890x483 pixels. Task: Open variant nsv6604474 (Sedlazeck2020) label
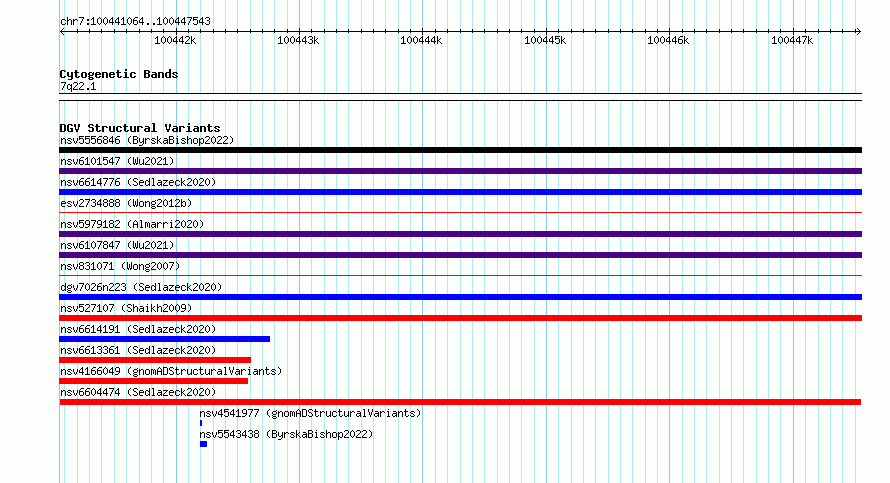coord(138,392)
